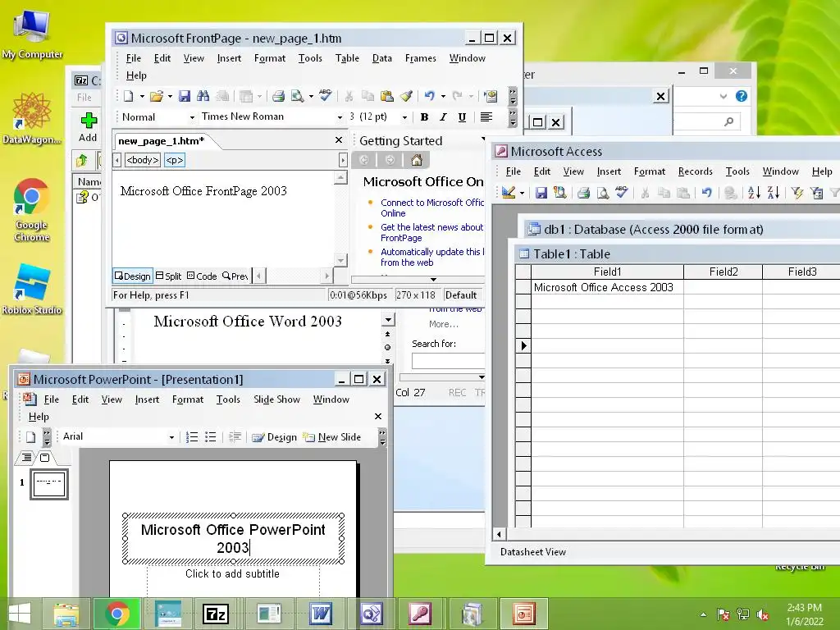
Task: Click Access key icon on taskbar
Action: point(421,614)
